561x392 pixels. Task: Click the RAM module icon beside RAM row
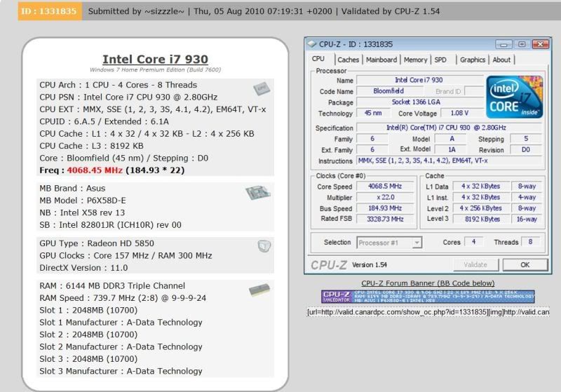259,290
